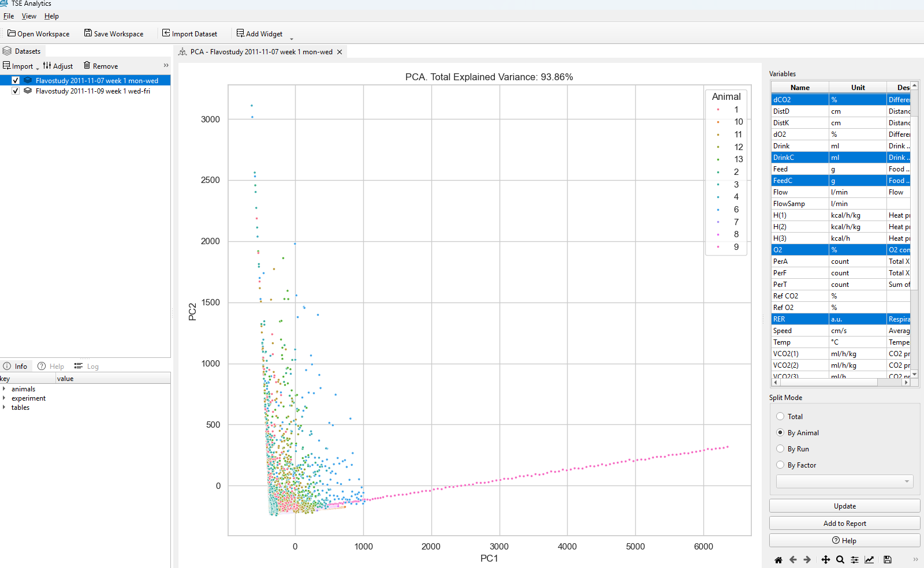Save the PCA figure using disk icon

(888, 559)
